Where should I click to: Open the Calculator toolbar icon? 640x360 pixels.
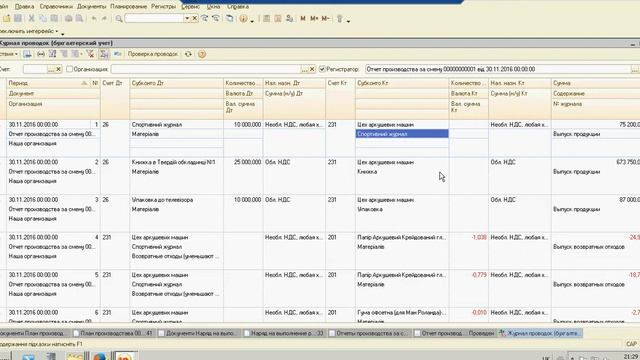(x=267, y=18)
